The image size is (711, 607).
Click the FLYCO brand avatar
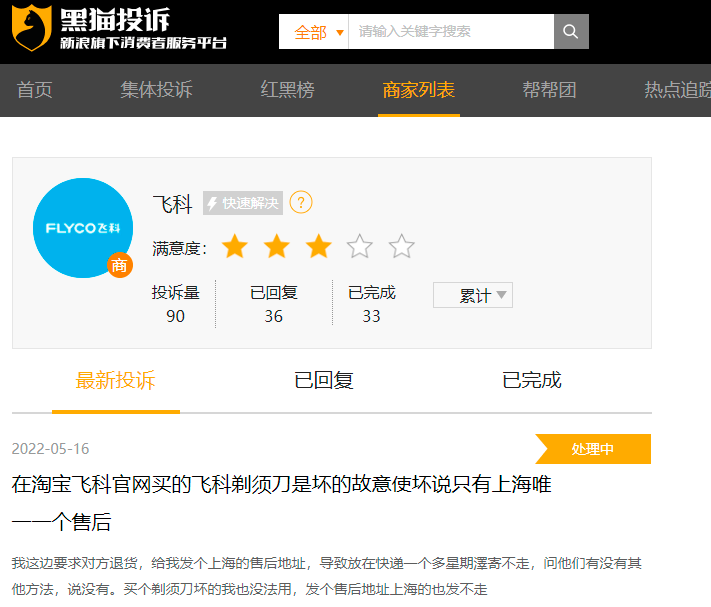tap(83, 228)
